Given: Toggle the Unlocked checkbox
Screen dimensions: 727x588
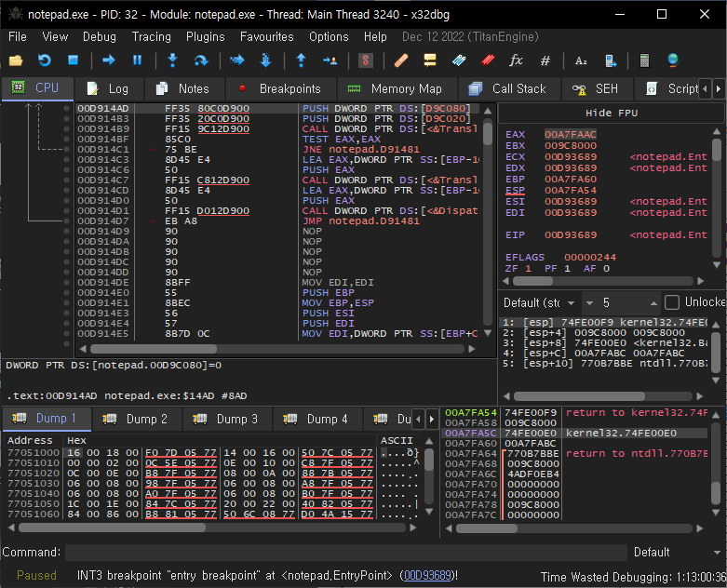Looking at the screenshot, I should (672, 302).
